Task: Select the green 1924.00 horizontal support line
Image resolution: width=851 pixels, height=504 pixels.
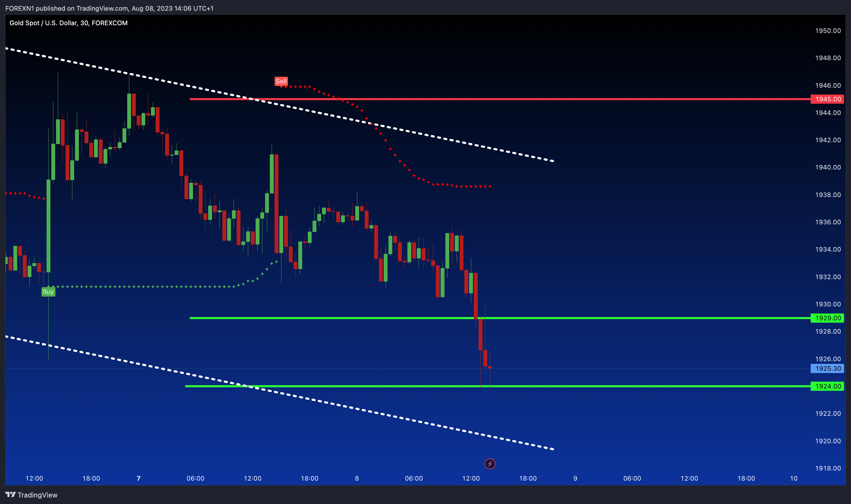Action: point(498,386)
